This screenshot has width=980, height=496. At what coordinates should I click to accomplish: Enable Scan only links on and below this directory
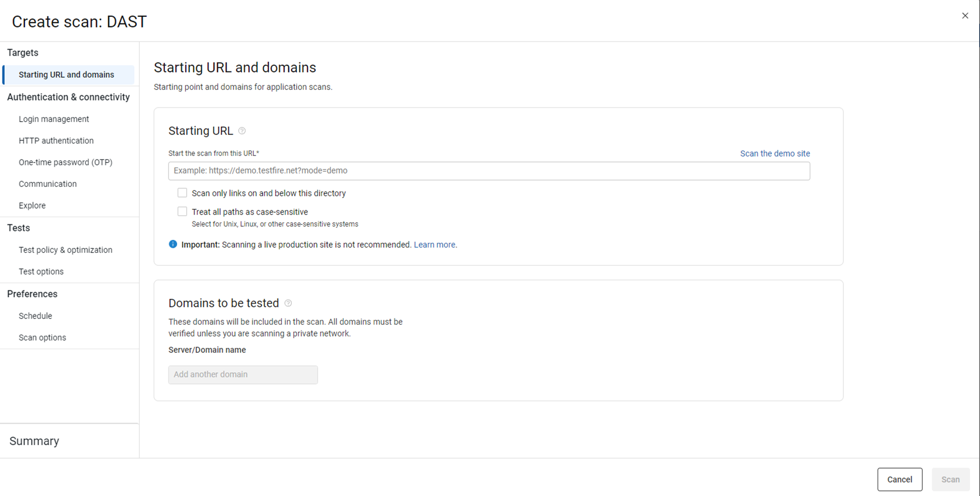[182, 193]
